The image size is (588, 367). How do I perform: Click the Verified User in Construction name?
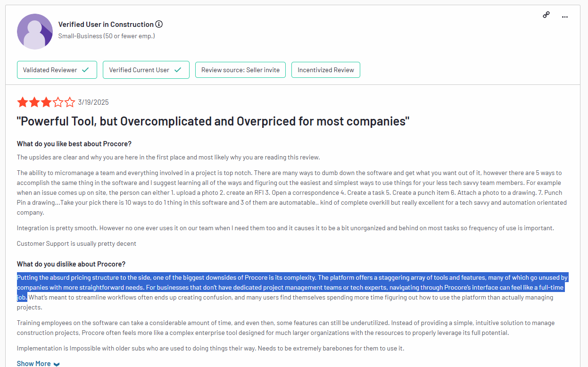point(106,24)
